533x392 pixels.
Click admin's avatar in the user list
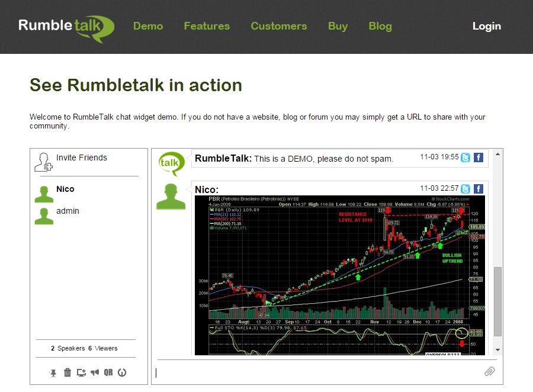pyautogui.click(x=44, y=216)
